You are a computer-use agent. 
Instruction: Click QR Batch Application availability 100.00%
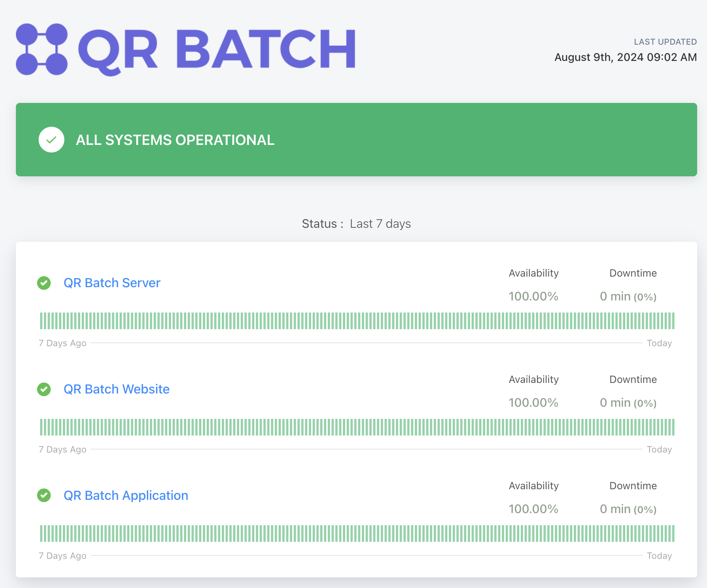point(534,509)
